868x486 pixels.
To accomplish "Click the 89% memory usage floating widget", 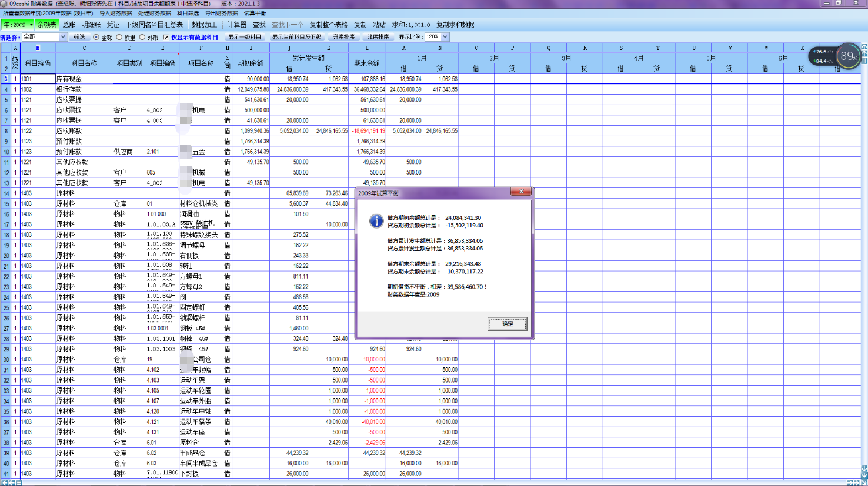I will point(847,56).
